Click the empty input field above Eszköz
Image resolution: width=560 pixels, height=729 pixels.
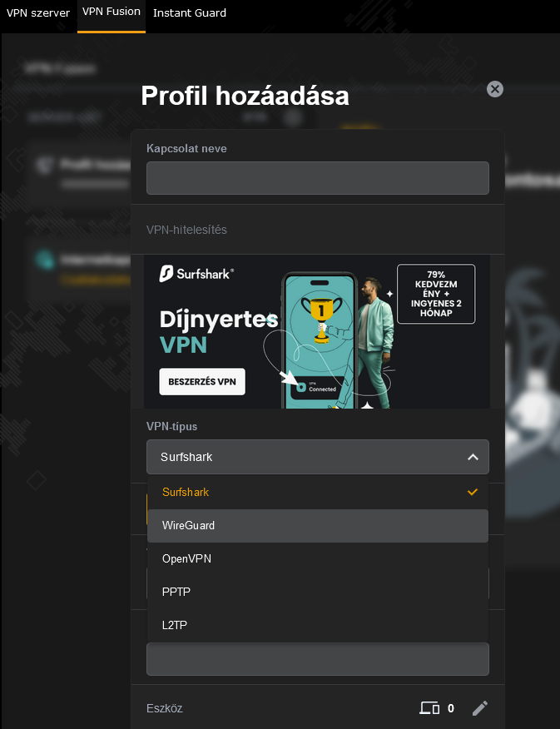click(318, 659)
